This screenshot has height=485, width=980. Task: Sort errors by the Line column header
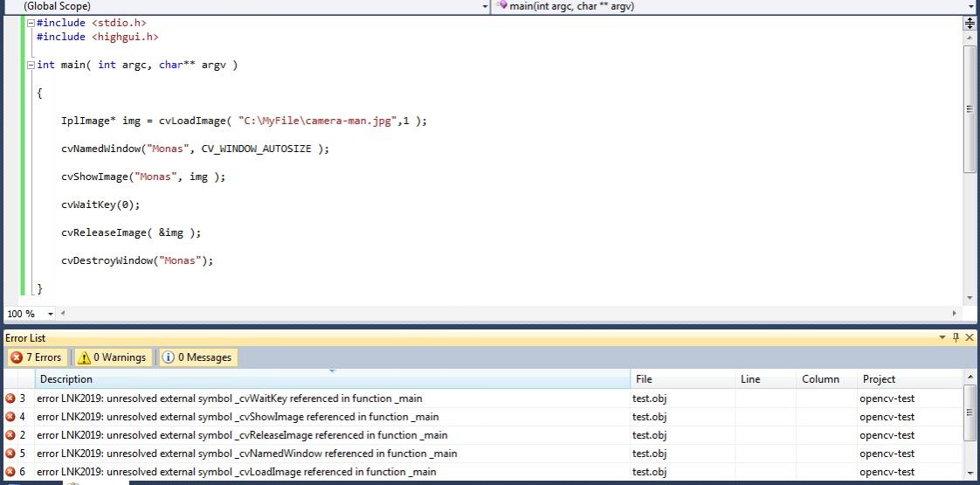[x=766, y=378]
